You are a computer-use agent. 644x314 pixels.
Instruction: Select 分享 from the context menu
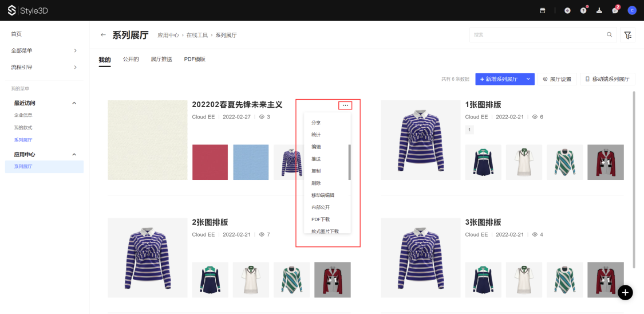pyautogui.click(x=316, y=123)
